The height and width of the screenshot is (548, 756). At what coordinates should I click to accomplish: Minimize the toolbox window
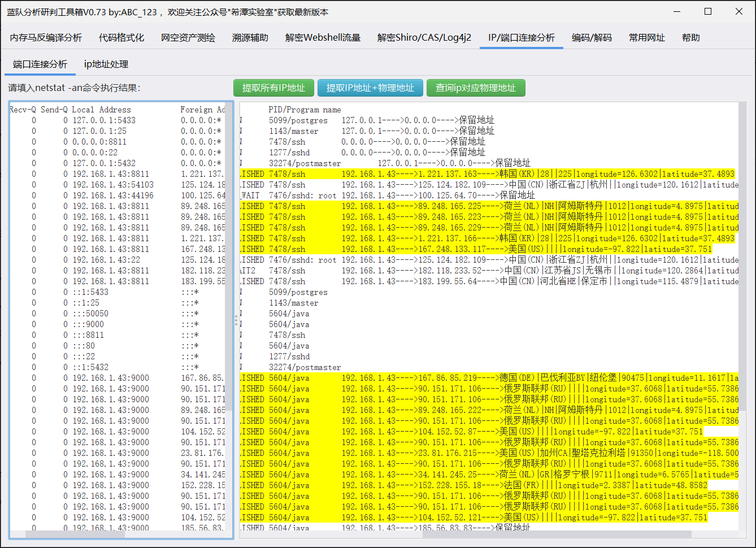tap(676, 11)
